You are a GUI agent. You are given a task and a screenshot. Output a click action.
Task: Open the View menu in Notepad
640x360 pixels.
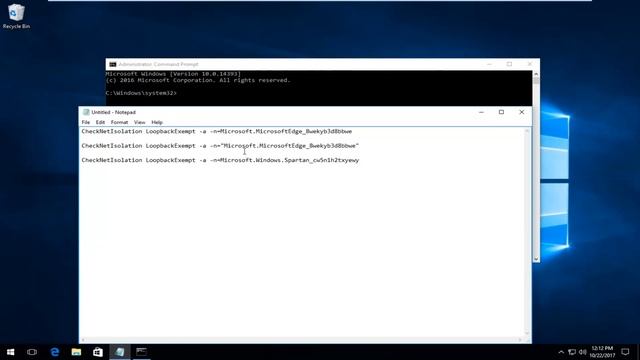(140, 122)
